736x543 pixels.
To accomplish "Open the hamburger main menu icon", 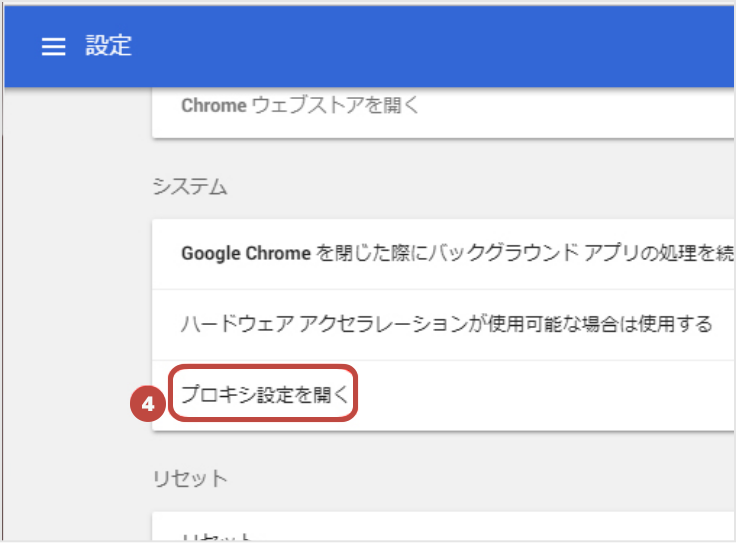I will click(53, 46).
